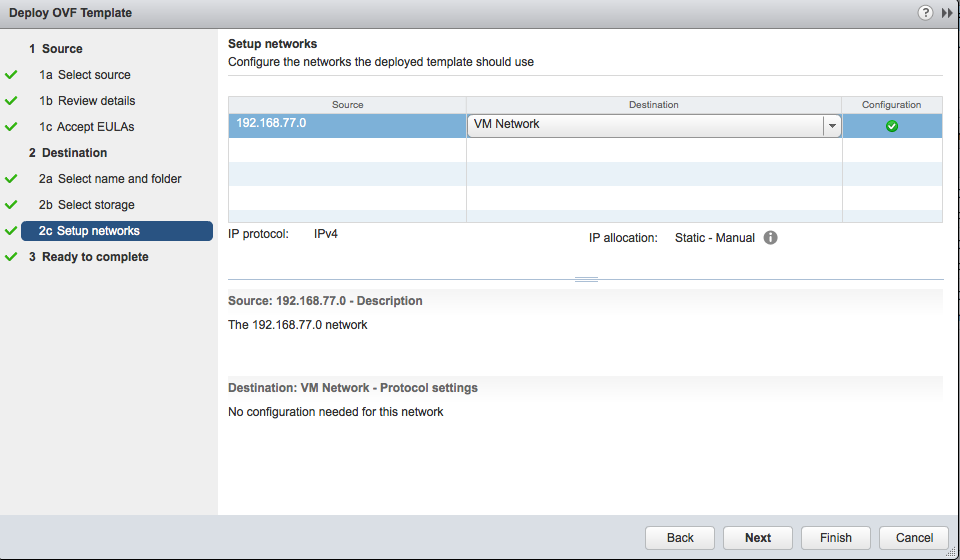
Task: Click the Configuration column header
Action: pyautogui.click(x=892, y=105)
